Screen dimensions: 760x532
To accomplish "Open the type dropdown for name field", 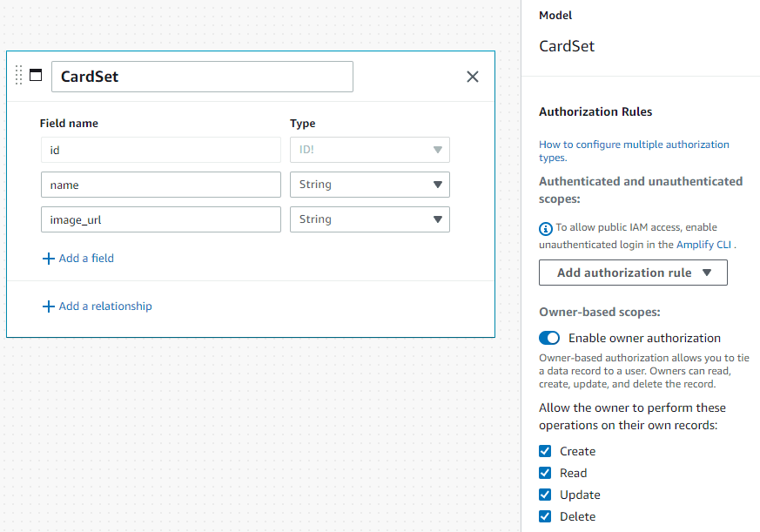I will pos(369,185).
